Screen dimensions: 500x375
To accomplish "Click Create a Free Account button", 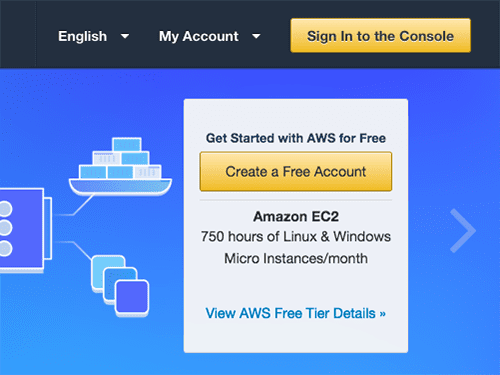I will point(296,172).
